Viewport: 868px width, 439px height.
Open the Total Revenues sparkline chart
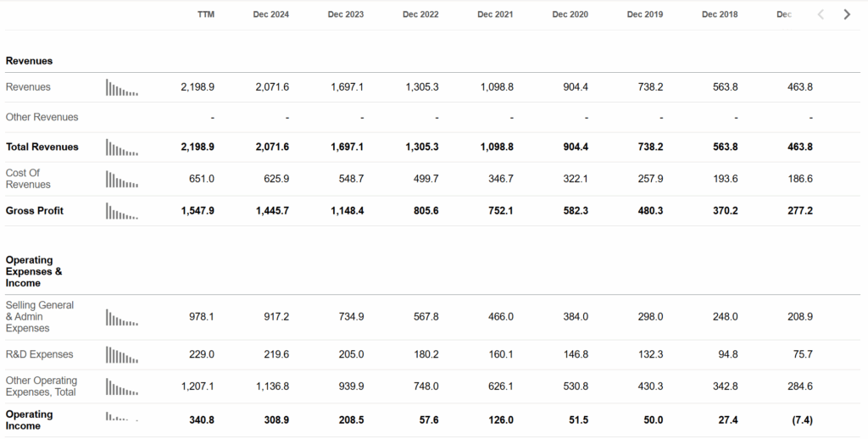point(122,147)
